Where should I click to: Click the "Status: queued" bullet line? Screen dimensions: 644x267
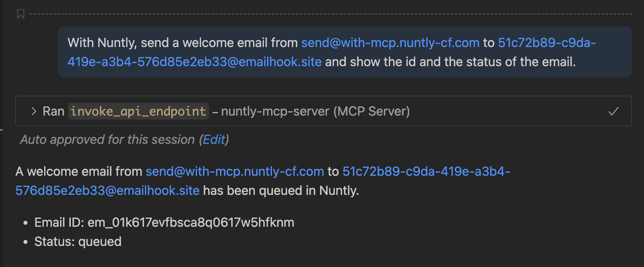pyautogui.click(x=78, y=241)
